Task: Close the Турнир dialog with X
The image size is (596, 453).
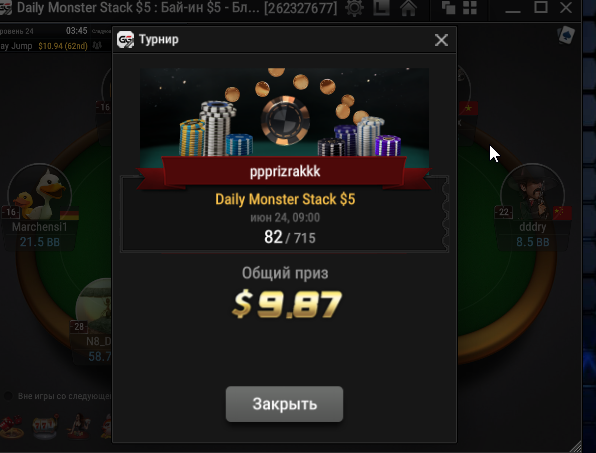Action: click(441, 40)
